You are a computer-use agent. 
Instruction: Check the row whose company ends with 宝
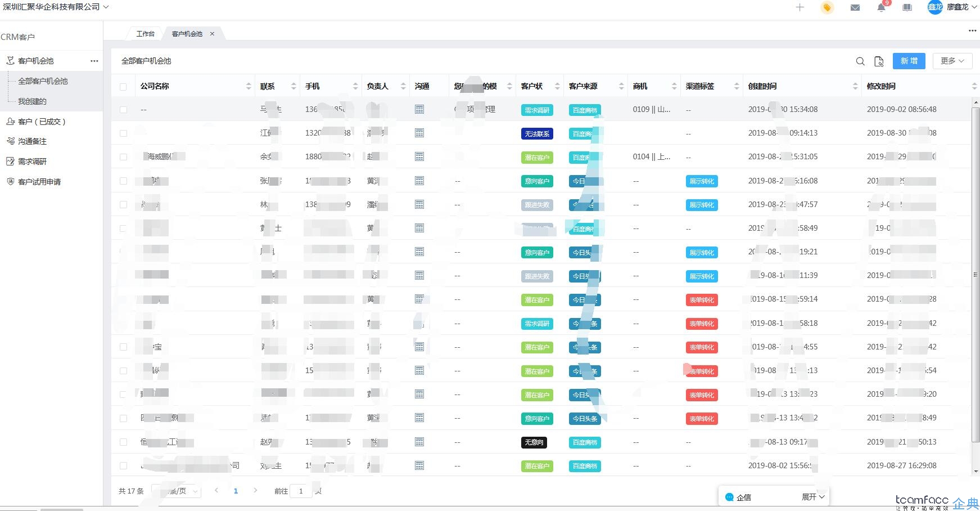pyautogui.click(x=123, y=347)
